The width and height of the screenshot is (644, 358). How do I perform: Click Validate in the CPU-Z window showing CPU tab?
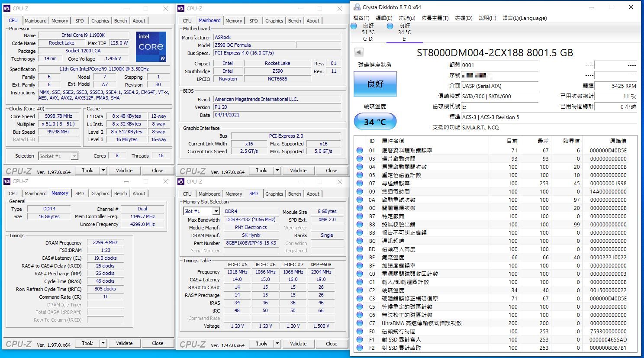[124, 171]
